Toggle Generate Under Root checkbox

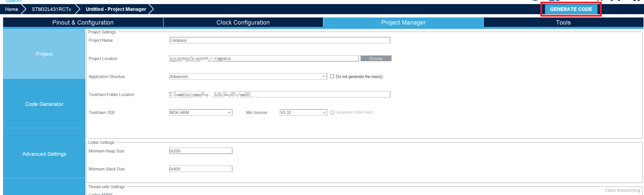pos(332,112)
